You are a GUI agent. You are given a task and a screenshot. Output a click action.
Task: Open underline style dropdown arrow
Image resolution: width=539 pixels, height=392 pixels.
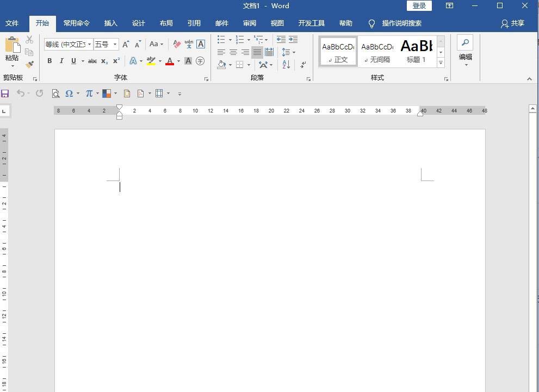coord(83,61)
